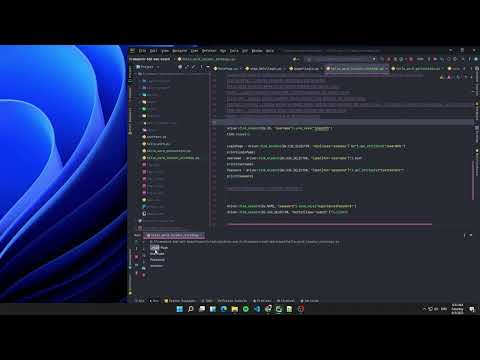
Task: Switch to the second editor tab
Action: pos(266,69)
